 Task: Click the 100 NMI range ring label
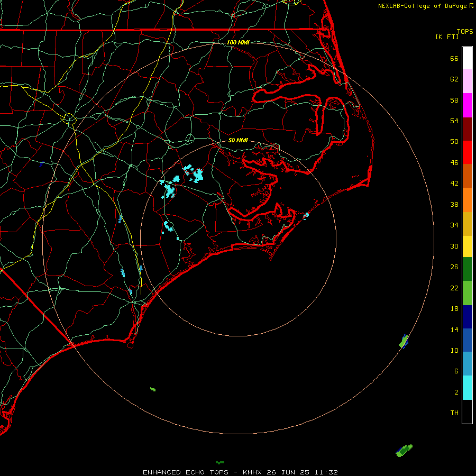238,42
